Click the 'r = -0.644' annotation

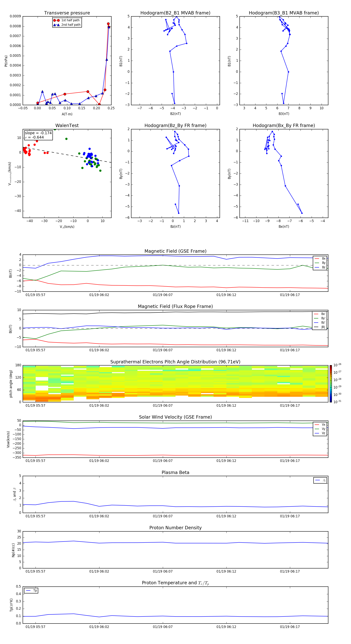pos(35,137)
